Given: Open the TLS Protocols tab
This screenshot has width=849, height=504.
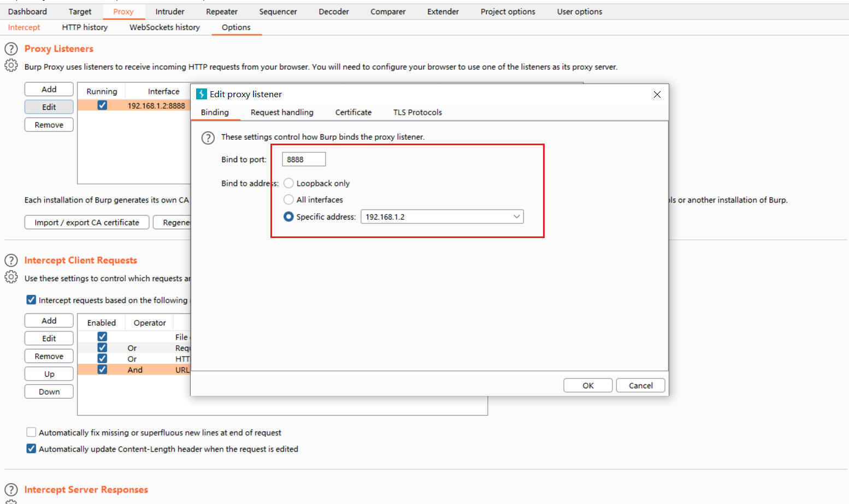Looking at the screenshot, I should click(x=417, y=112).
